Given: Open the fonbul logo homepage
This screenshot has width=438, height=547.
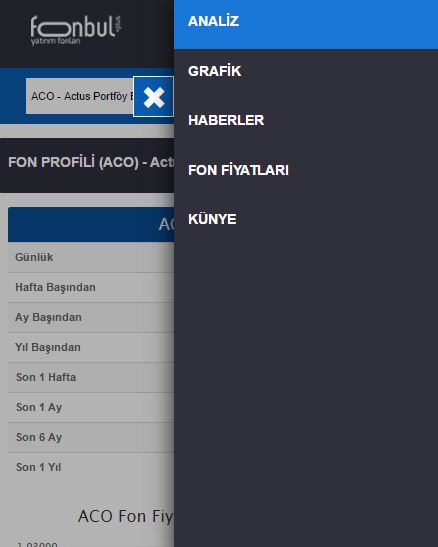Looking at the screenshot, I should [76, 31].
